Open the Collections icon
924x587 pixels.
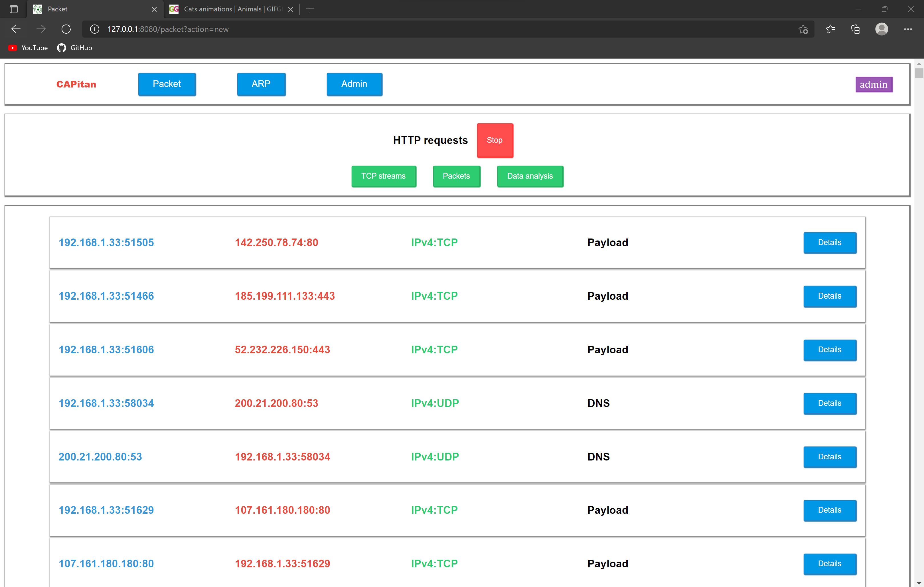[x=855, y=29]
